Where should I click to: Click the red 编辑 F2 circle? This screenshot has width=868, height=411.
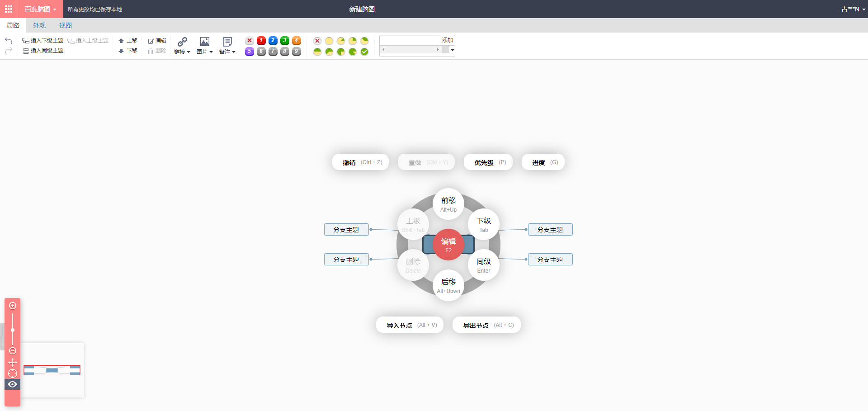click(x=448, y=245)
